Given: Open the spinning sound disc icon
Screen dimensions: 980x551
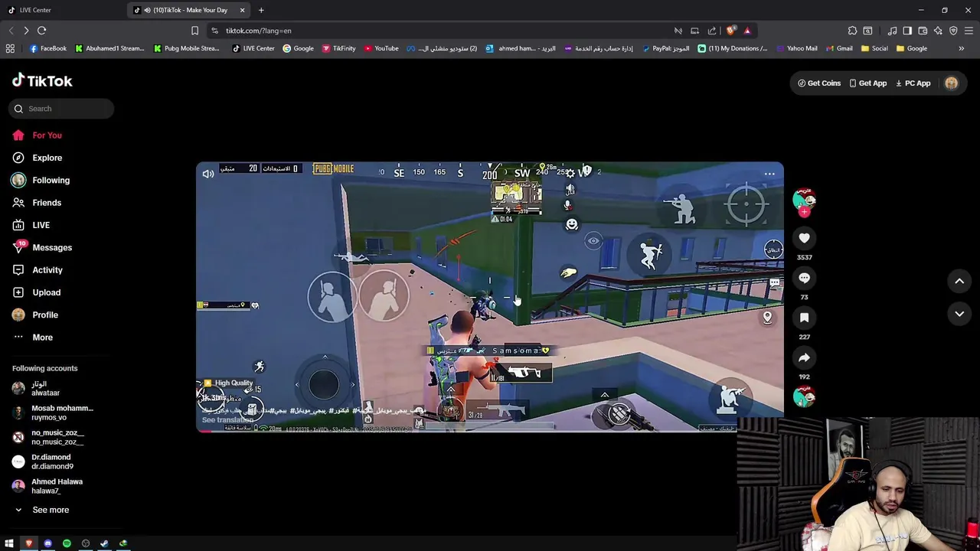Looking at the screenshot, I should [804, 396].
